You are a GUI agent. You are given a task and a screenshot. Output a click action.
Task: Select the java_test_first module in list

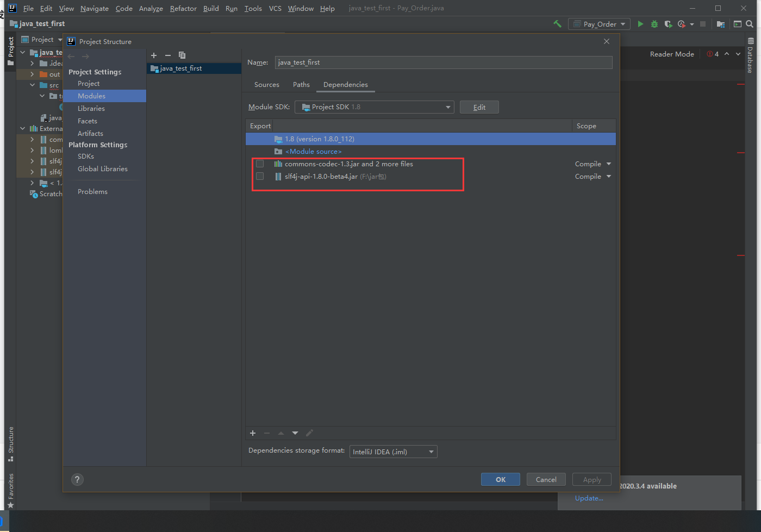(194, 68)
